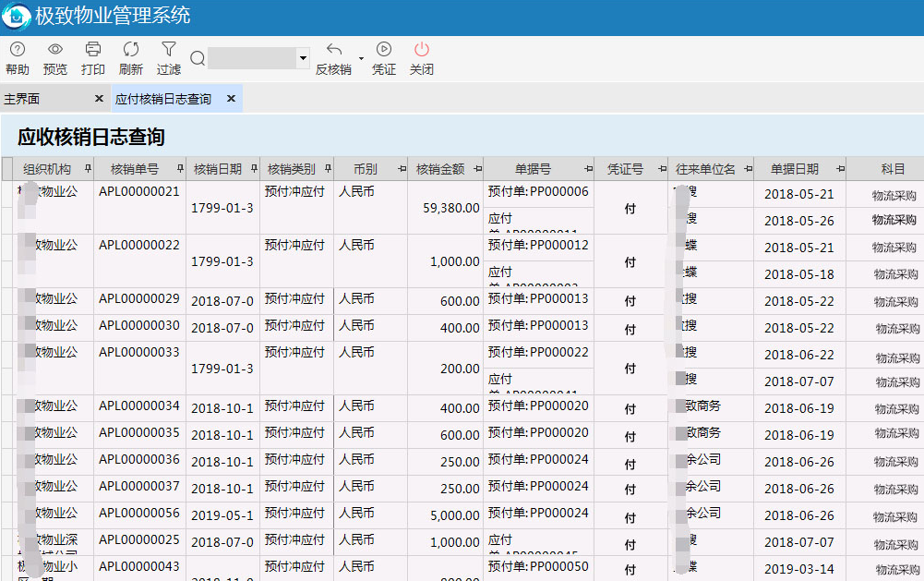Click the row selector in header corner
This screenshot has height=581, width=924.
(7, 169)
